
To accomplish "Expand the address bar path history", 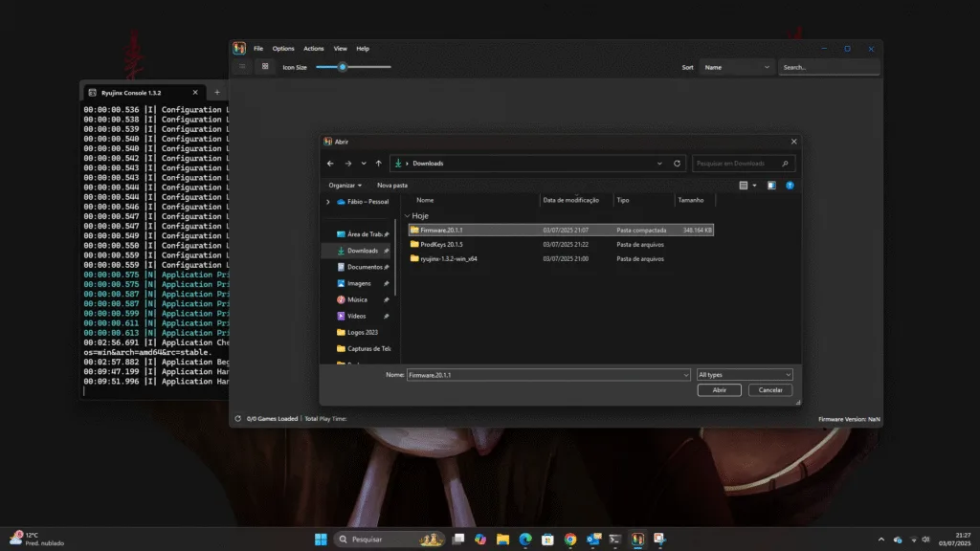I will [x=659, y=164].
